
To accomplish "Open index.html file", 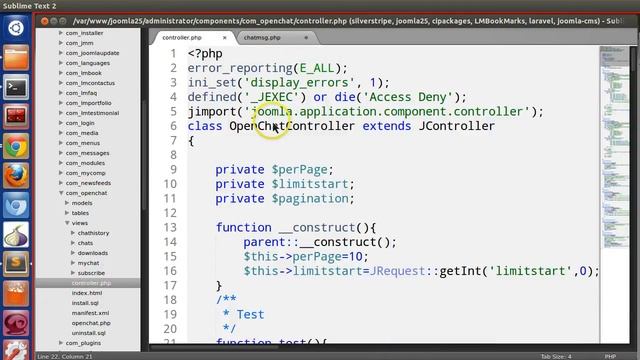I will point(87,293).
